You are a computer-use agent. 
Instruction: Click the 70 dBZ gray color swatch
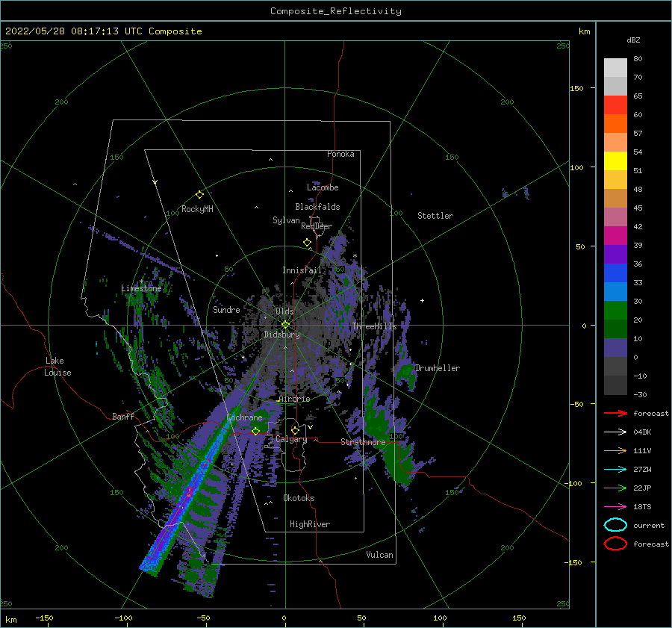point(615,86)
